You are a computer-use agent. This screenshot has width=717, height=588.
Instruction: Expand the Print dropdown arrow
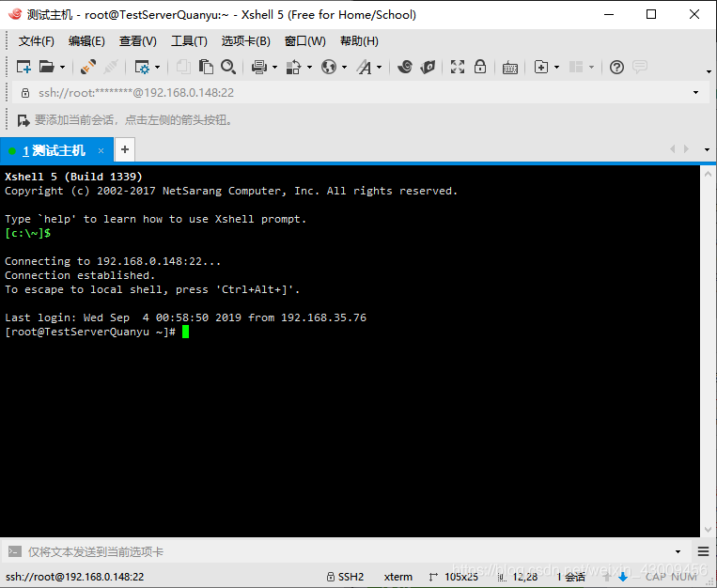tap(274, 68)
